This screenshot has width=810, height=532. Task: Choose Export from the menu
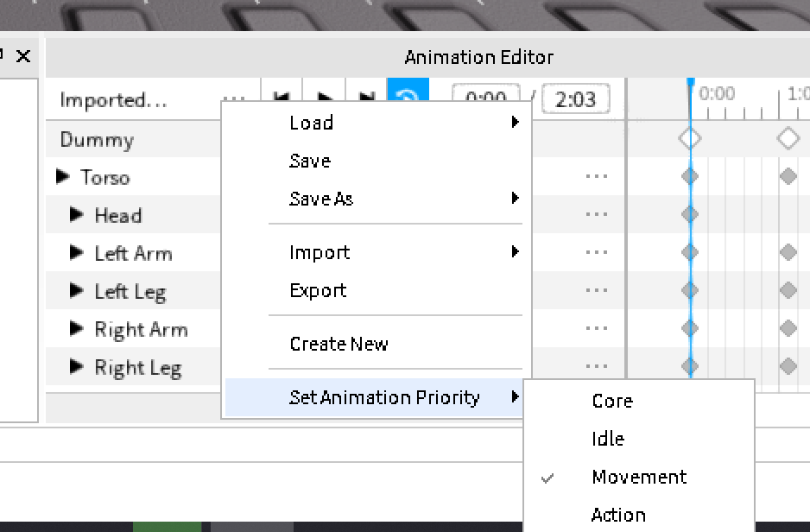pos(319,290)
